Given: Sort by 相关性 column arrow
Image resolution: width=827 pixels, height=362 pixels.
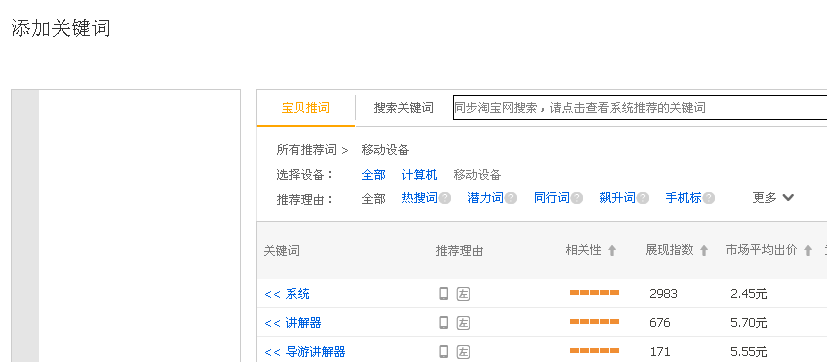Looking at the screenshot, I should pos(612,251).
